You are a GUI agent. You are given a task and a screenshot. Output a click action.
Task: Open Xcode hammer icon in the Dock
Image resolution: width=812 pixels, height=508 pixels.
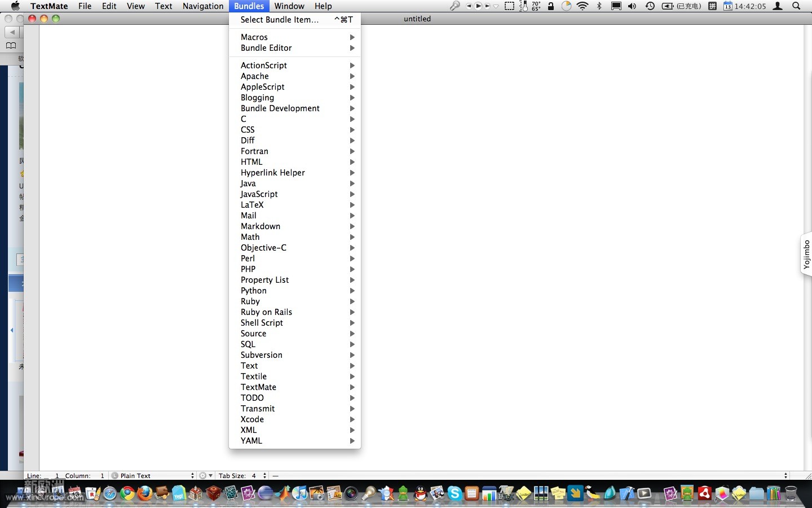628,493
